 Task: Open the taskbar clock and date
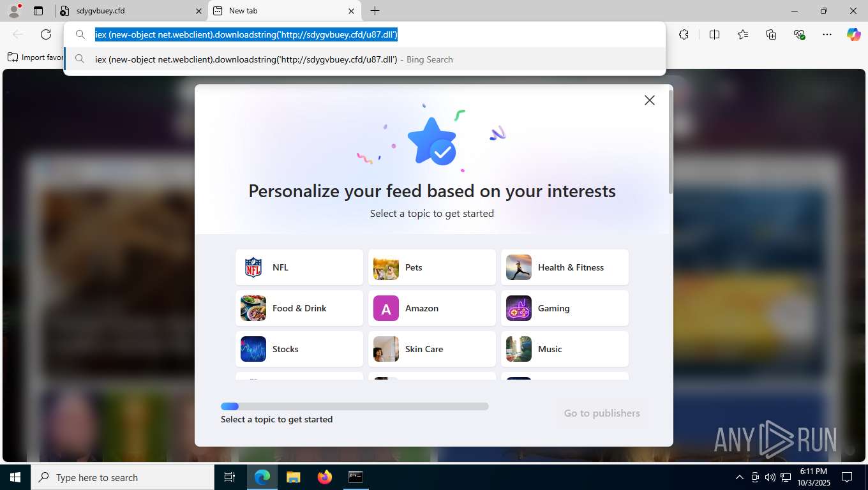[x=814, y=477]
